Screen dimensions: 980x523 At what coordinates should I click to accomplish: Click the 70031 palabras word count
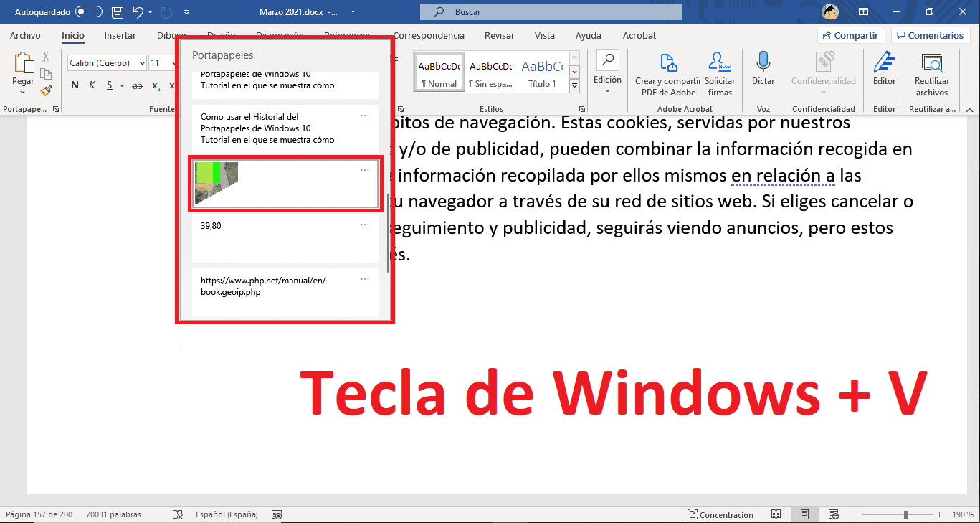point(113,514)
